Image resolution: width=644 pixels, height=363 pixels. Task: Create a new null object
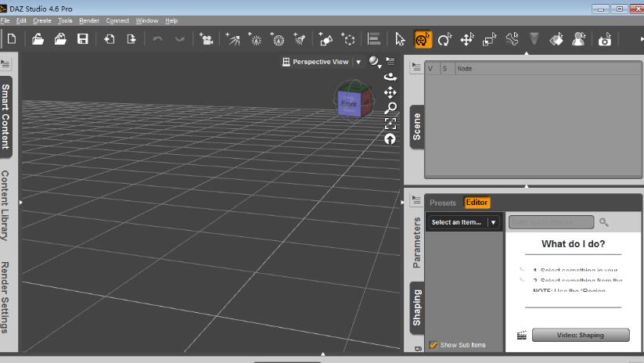(348, 39)
